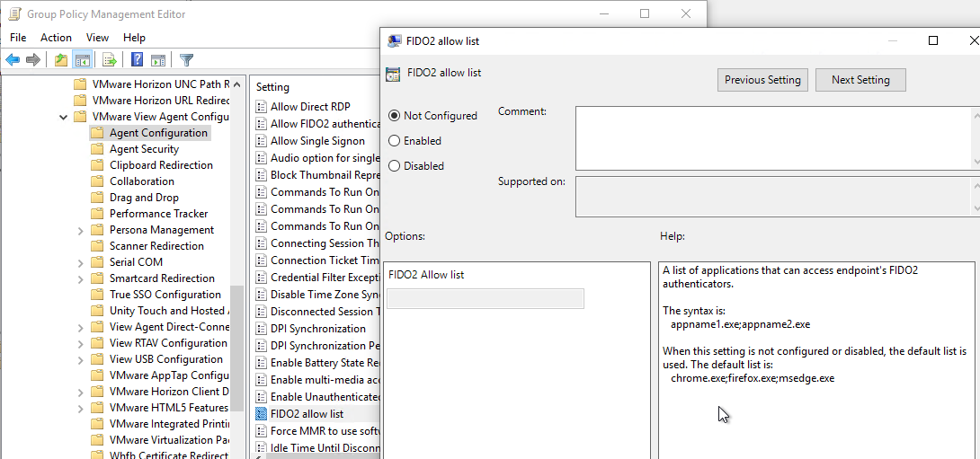Open the Help menu

click(x=134, y=38)
